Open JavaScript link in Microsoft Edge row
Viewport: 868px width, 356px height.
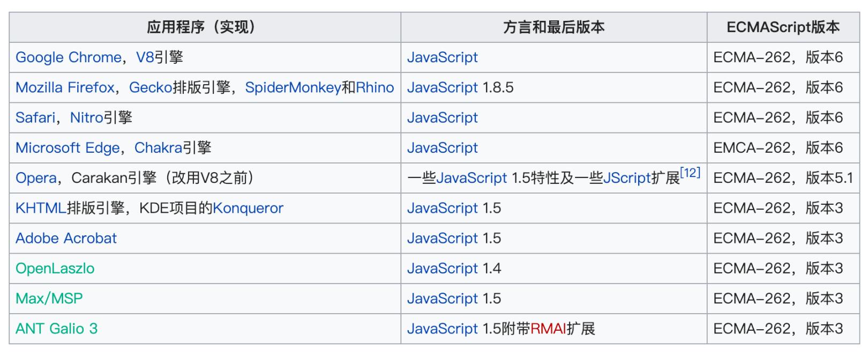tap(443, 147)
